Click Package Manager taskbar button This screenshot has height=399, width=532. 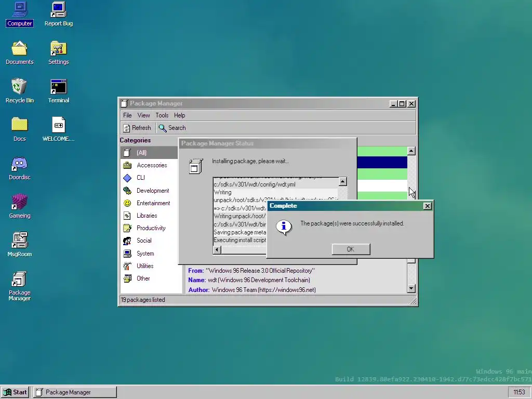pos(75,392)
